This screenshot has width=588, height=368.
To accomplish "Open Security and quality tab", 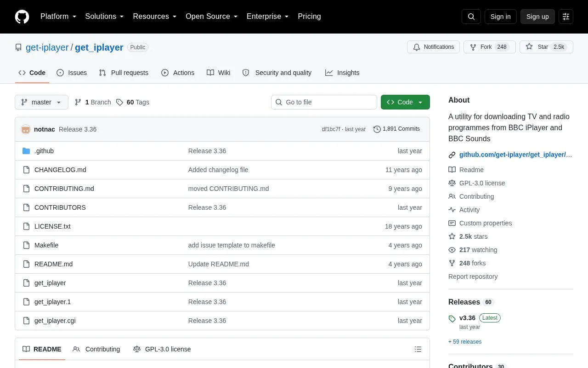I will 277,73.
